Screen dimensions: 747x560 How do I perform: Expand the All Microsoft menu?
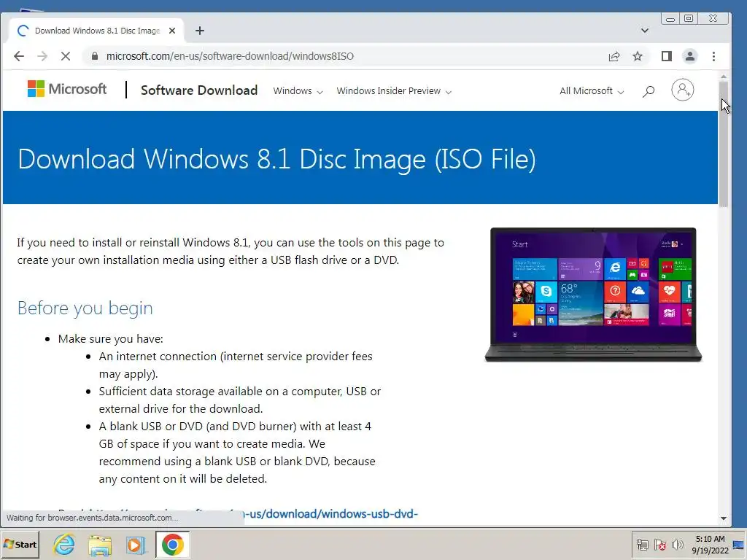[x=592, y=91]
